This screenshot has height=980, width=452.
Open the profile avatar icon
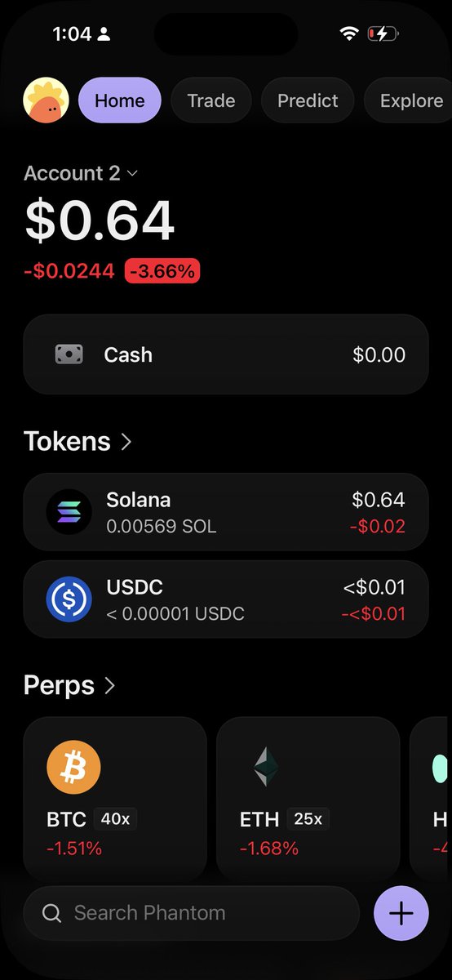(46, 100)
